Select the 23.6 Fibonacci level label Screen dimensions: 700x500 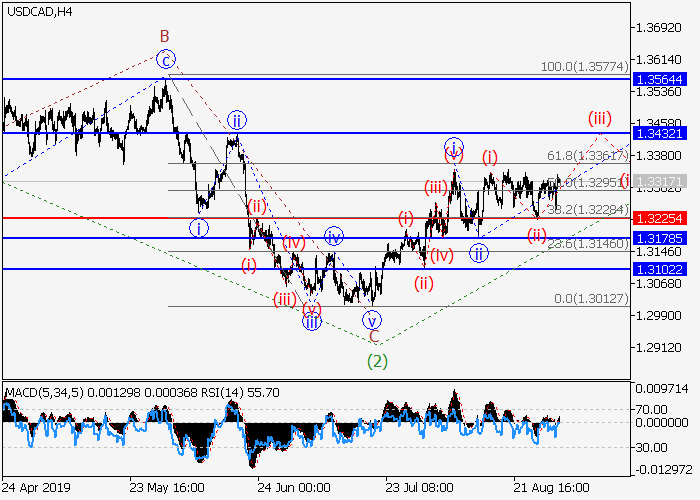(x=592, y=243)
